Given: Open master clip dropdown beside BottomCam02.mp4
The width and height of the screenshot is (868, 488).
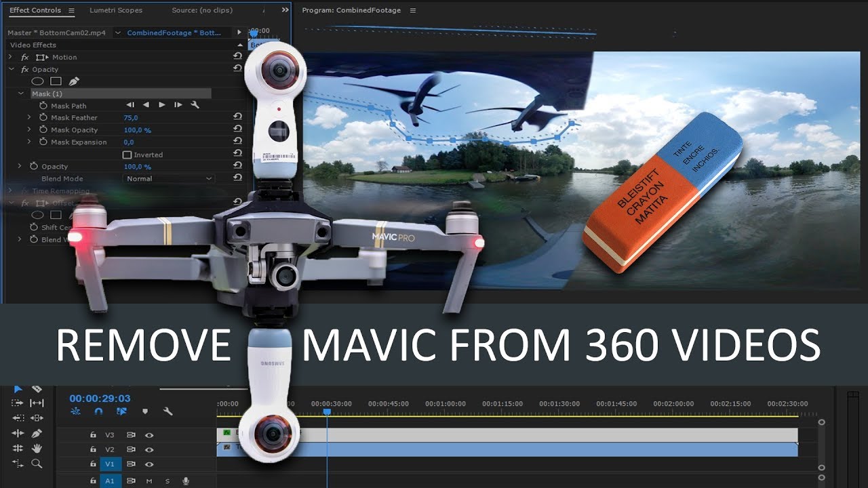Looking at the screenshot, I should (x=118, y=33).
